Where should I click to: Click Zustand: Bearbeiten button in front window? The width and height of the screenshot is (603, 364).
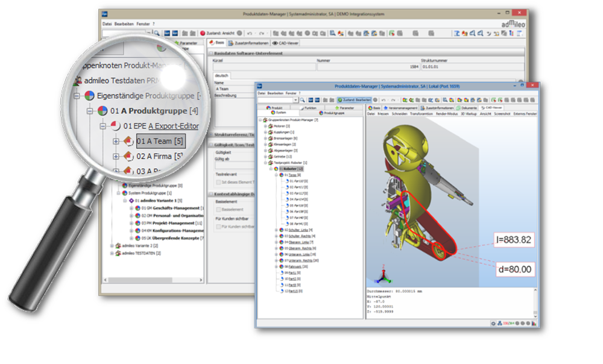tap(354, 100)
